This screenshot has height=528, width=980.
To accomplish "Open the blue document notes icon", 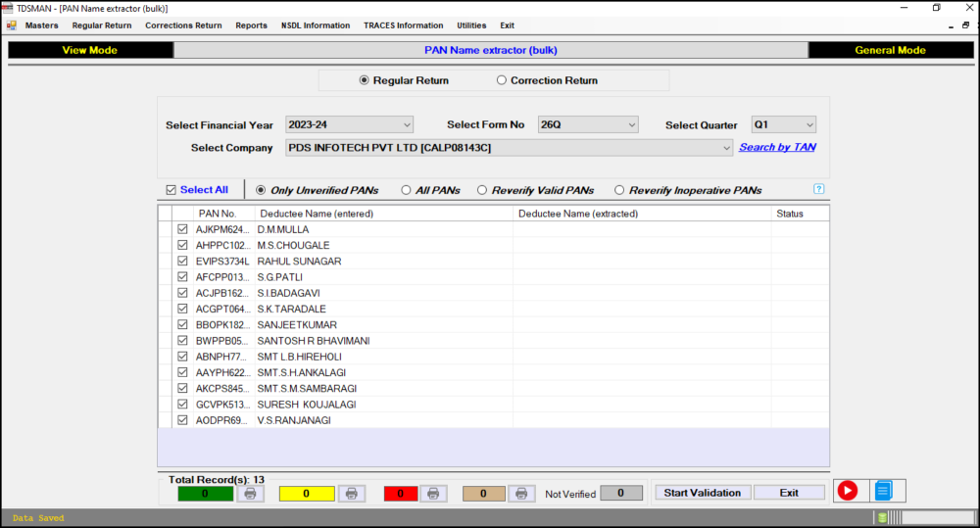I will (x=883, y=491).
